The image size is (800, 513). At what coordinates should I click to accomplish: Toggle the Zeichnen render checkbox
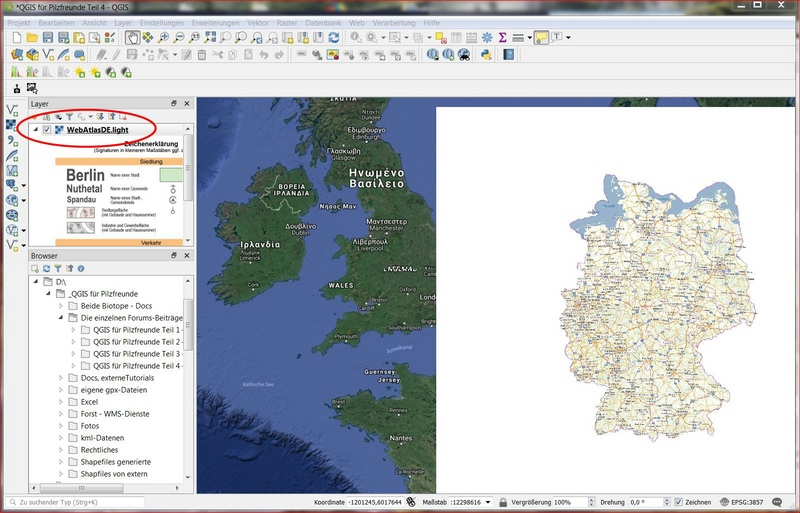[x=679, y=502]
